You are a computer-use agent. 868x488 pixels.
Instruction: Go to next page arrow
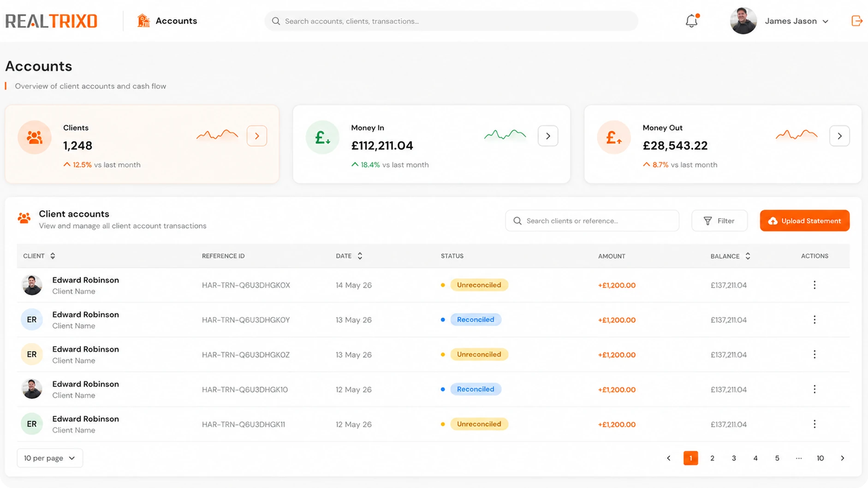(x=843, y=458)
